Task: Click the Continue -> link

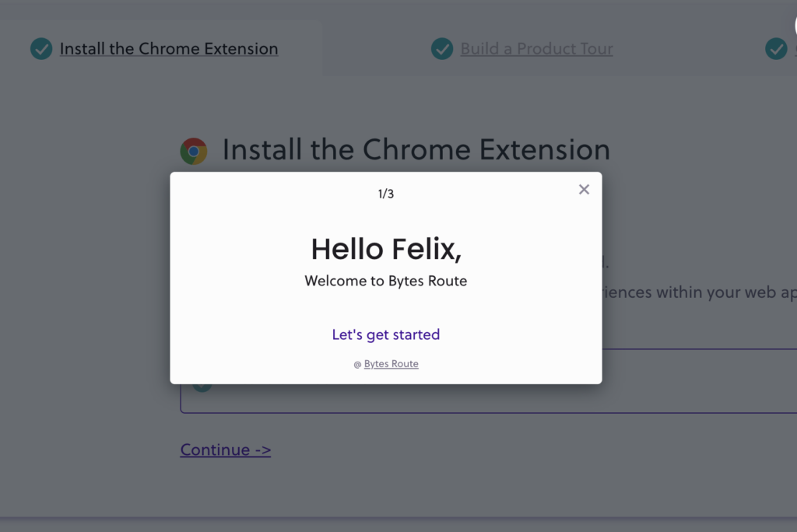Action: point(226,450)
